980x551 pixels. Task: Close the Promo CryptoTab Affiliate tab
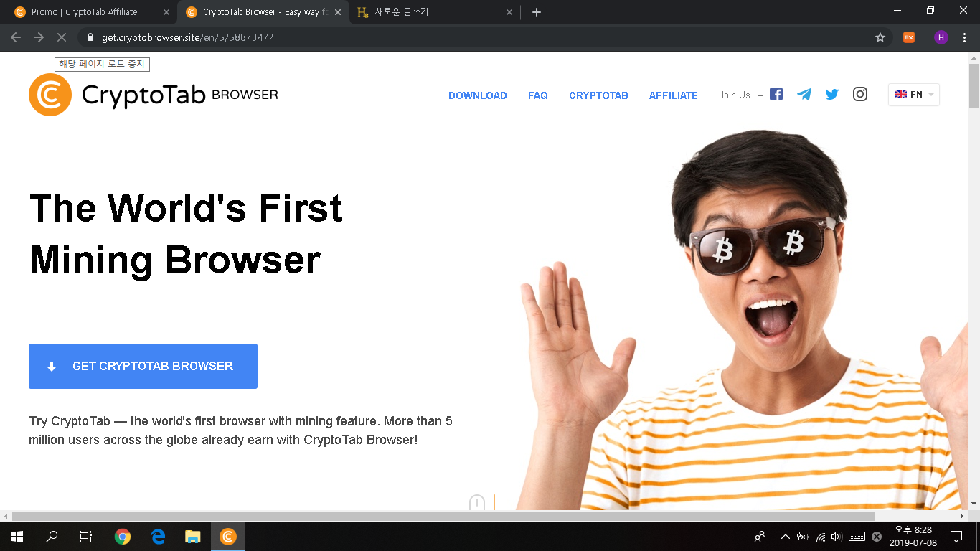tap(166, 12)
